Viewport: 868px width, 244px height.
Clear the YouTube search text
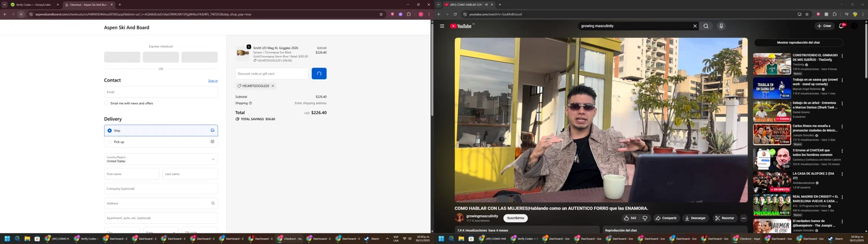pos(695,26)
